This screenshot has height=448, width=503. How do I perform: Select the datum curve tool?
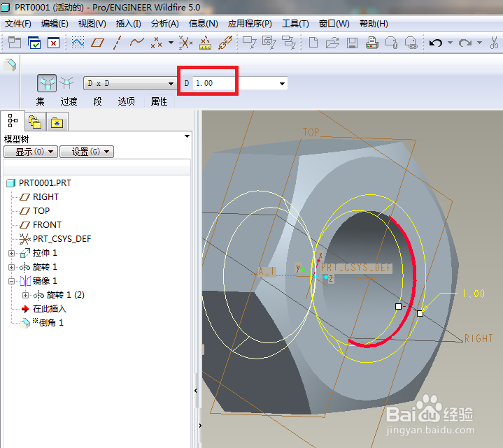(x=136, y=43)
